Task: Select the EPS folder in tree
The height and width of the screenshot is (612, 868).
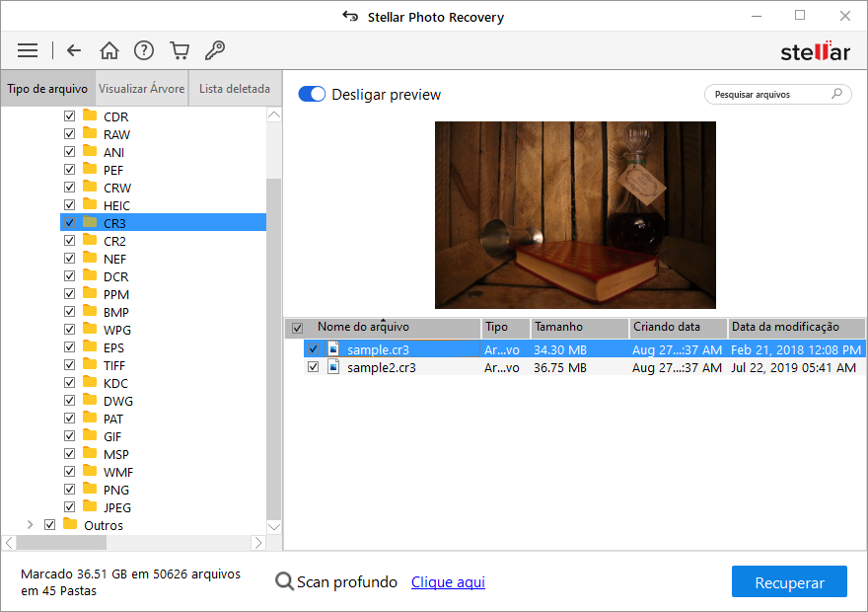Action: click(113, 347)
